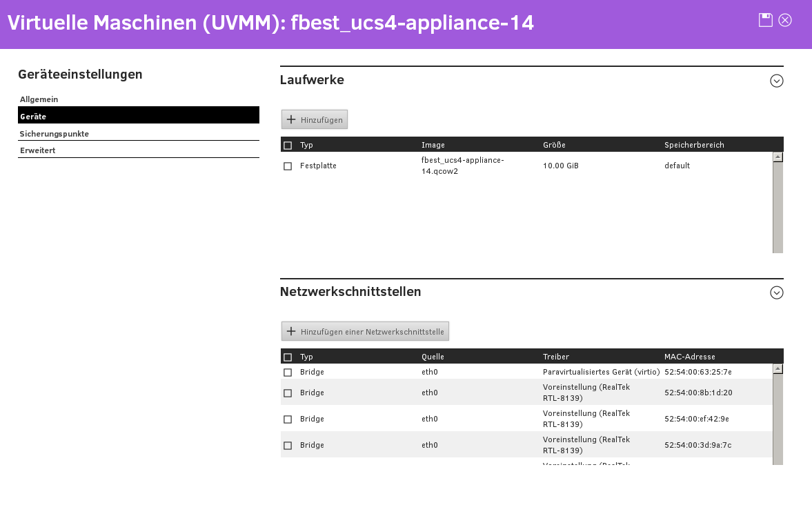The height and width of the screenshot is (505, 812).
Task: Click Hinzufügen einer Netzwerkschnittstelle button
Action: pos(365,331)
